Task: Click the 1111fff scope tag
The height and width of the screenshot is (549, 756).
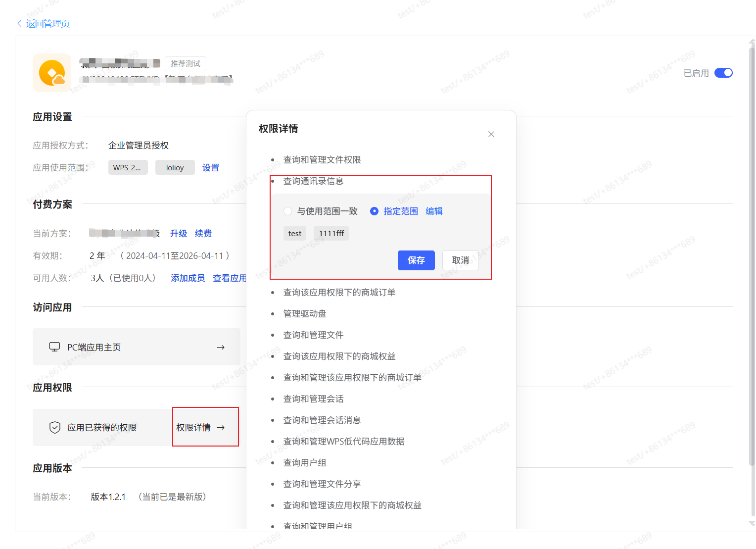Action: tap(331, 234)
